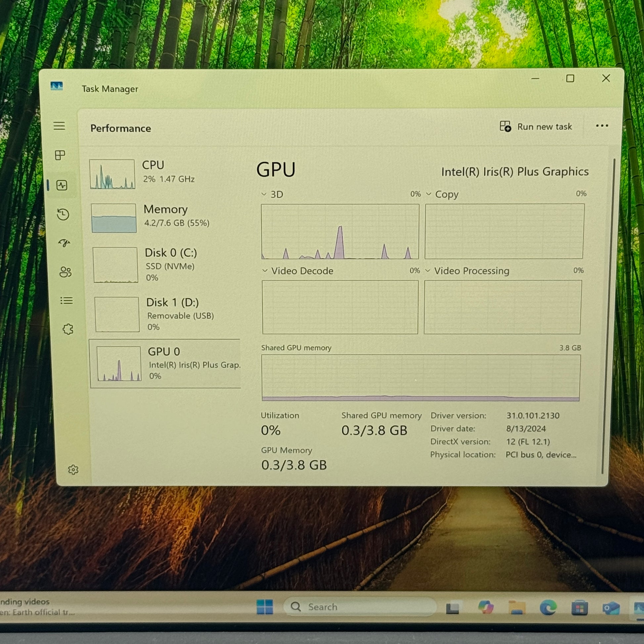Image resolution: width=644 pixels, height=644 pixels.
Task: Click DirectX version 12 (FL 12.1)
Action: click(528, 442)
